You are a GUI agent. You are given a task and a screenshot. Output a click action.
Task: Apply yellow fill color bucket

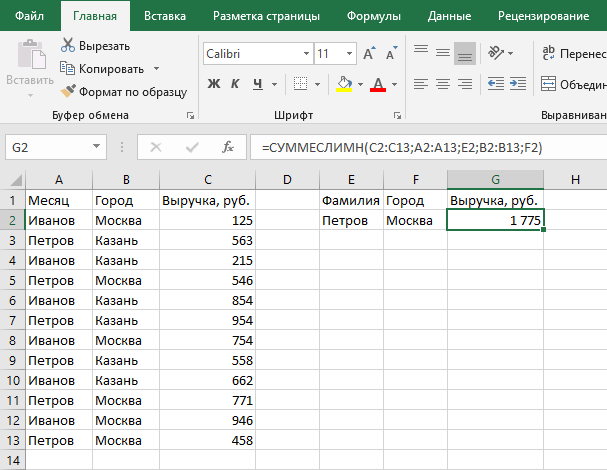tap(344, 84)
